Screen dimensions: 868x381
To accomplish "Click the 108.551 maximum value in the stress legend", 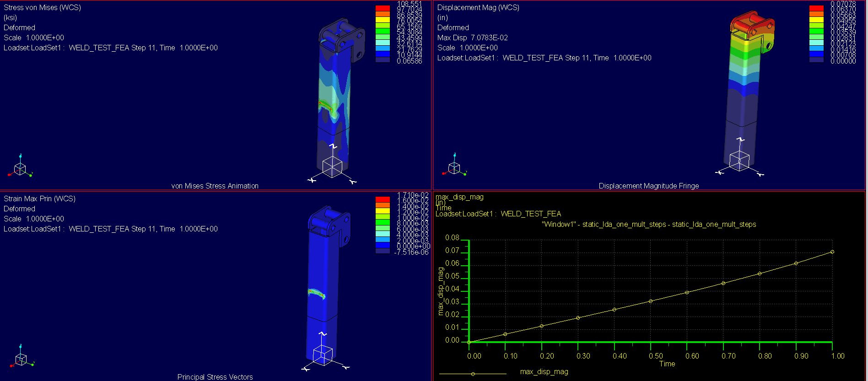I will tap(409, 4).
